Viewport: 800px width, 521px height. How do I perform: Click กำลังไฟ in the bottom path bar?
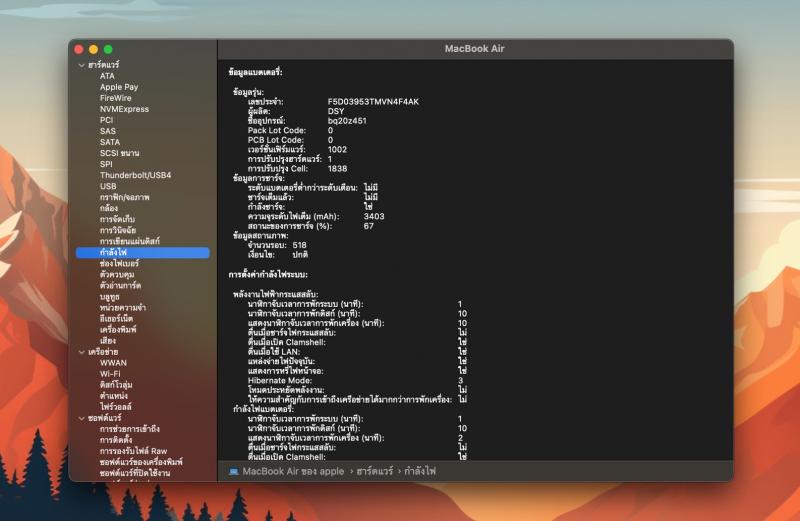[x=420, y=472]
